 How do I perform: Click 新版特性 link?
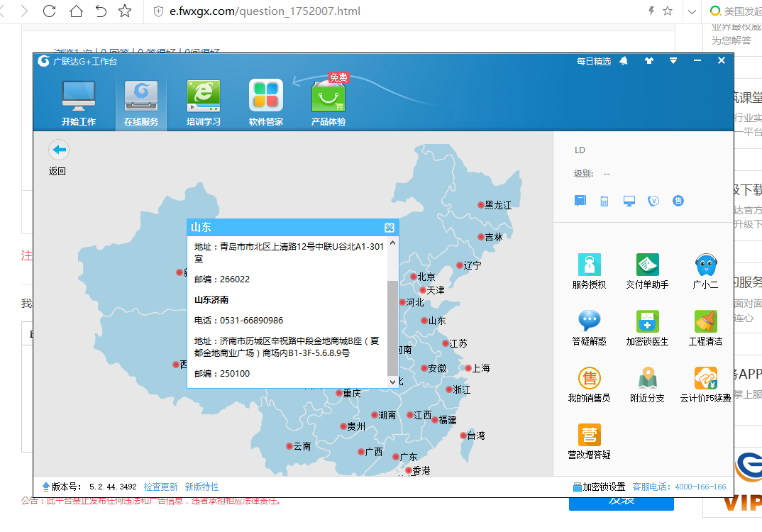201,487
